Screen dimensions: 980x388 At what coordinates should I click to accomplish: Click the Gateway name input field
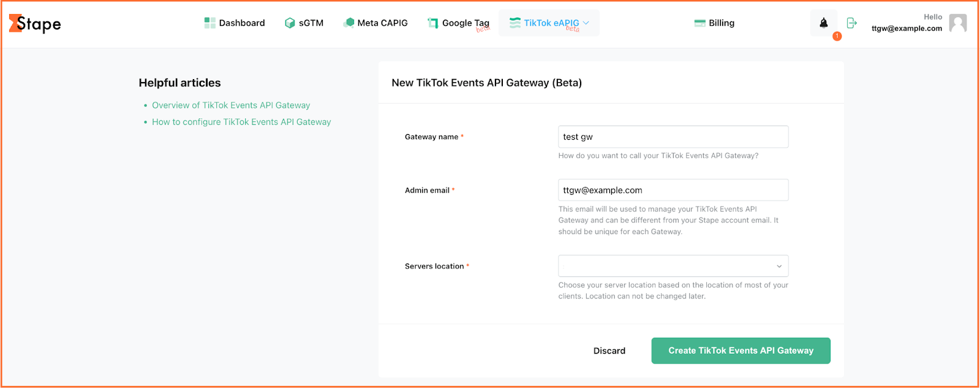pos(673,137)
